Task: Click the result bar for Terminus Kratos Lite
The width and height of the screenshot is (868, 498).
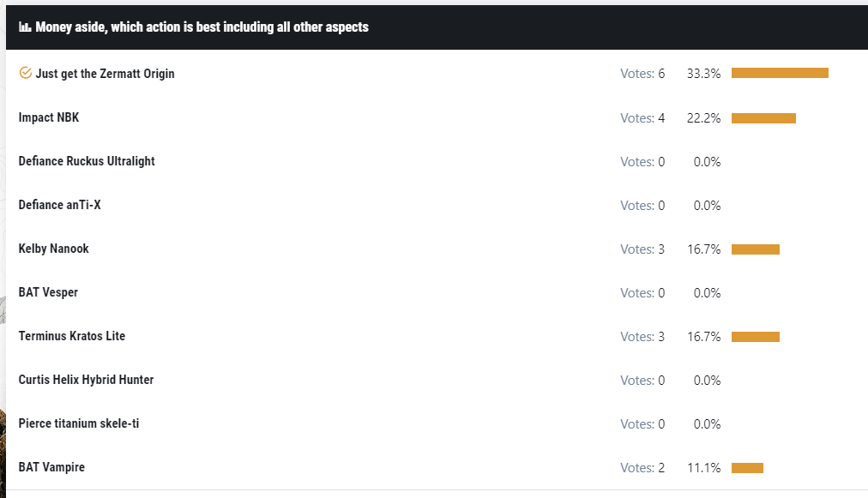Action: click(756, 336)
